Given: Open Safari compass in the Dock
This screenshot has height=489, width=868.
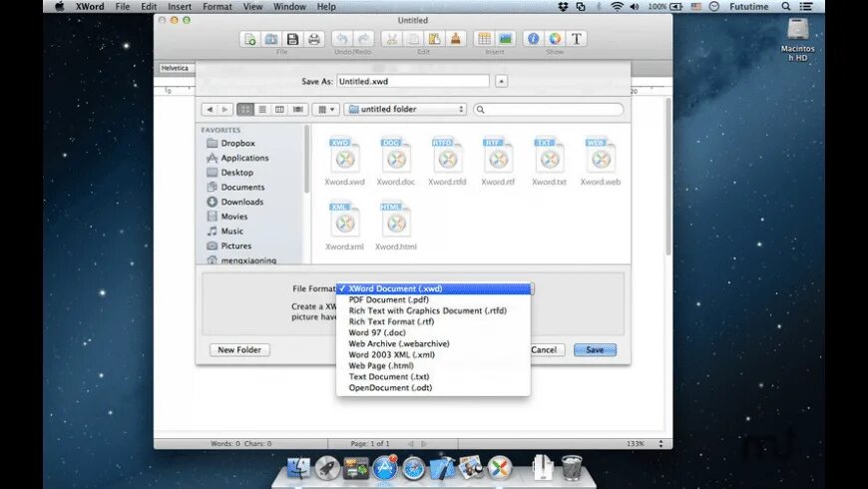Looking at the screenshot, I should tap(413, 468).
